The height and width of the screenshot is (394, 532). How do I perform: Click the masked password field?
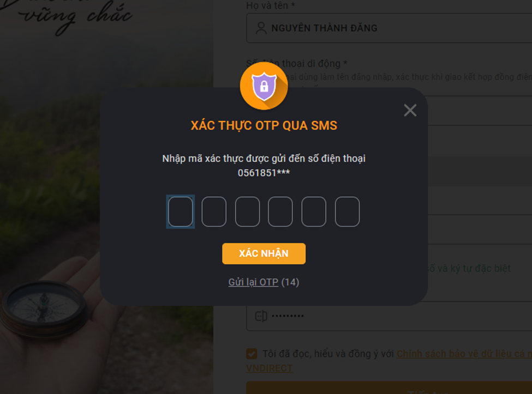point(389,316)
